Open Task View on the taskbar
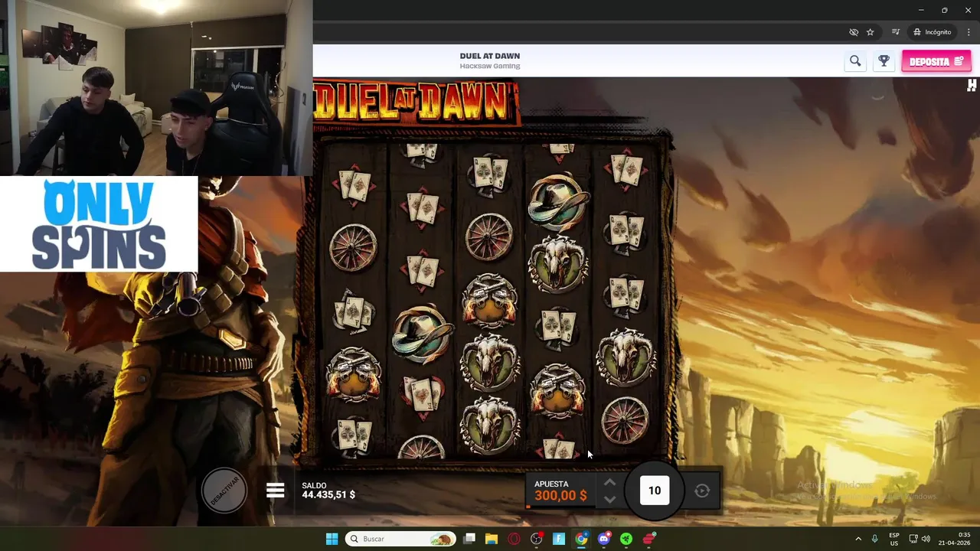980x551 pixels. pos(469,539)
